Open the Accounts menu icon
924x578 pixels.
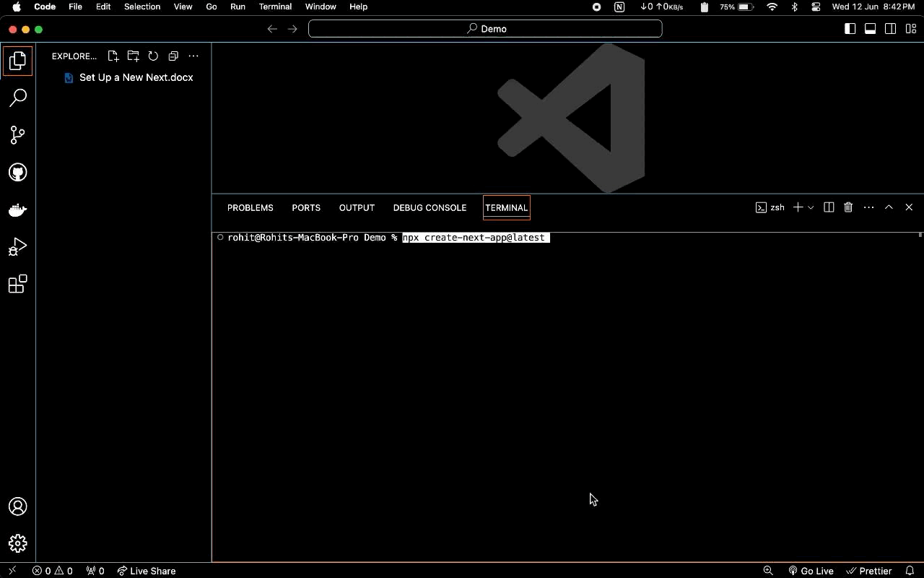[17, 506]
